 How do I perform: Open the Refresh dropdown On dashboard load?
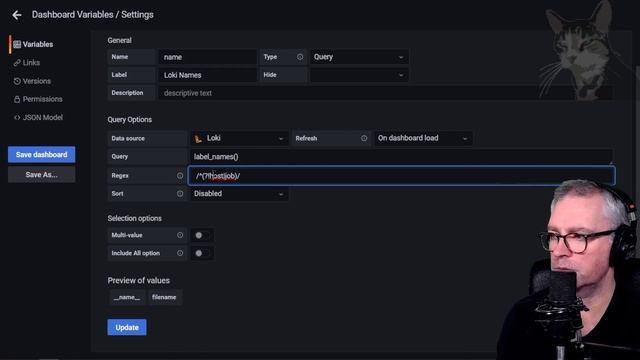tap(423, 138)
